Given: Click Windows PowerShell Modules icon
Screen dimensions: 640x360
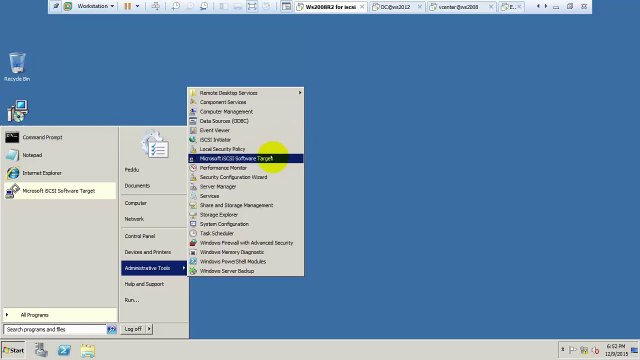Looking at the screenshot, I should (193, 262).
